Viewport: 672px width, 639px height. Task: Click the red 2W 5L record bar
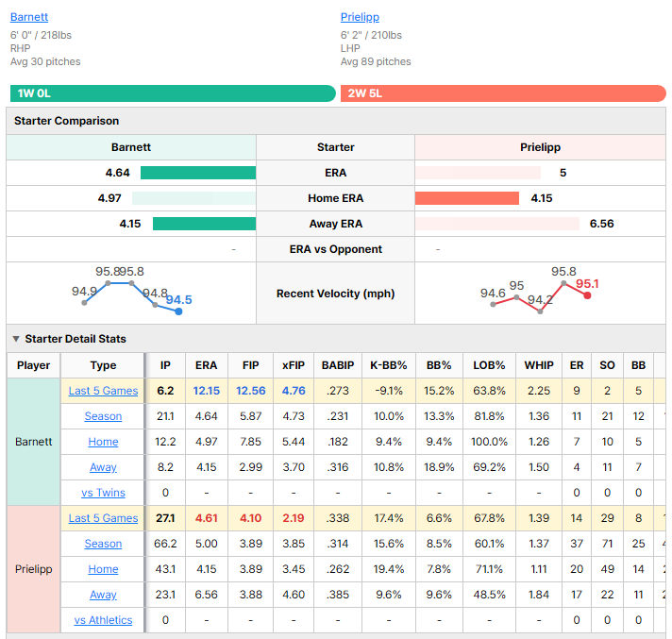(x=503, y=93)
